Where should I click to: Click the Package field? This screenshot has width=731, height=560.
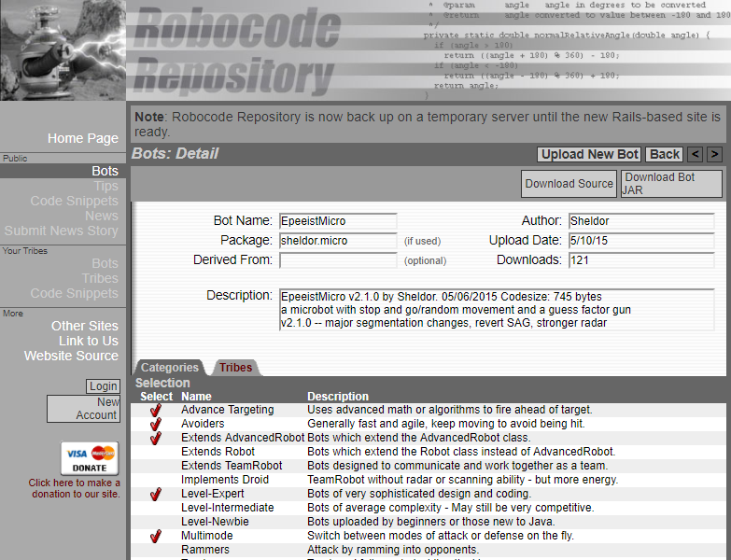(338, 241)
